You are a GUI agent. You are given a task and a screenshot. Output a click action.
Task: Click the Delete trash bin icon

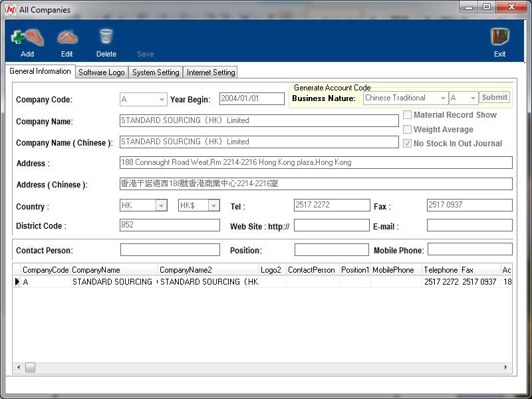pos(106,37)
